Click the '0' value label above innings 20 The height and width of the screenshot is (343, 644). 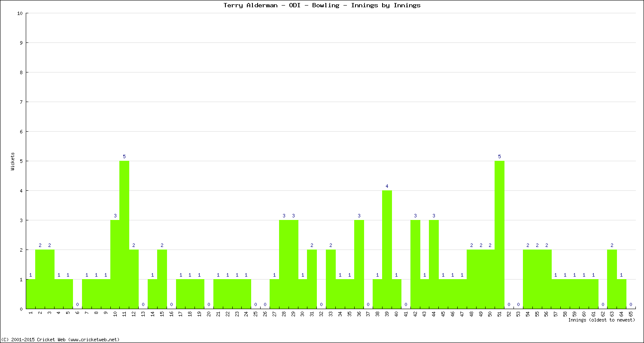[x=209, y=304]
